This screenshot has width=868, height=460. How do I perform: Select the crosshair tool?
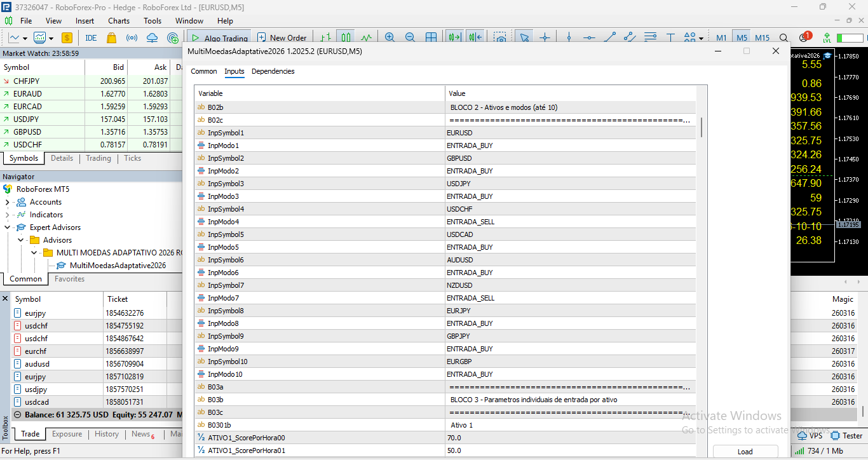(x=545, y=38)
